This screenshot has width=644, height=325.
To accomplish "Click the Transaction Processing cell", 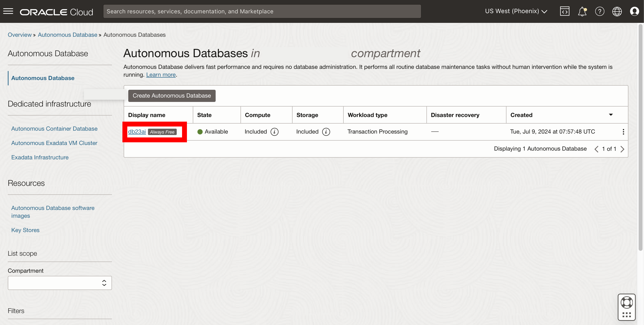I will click(x=377, y=132).
